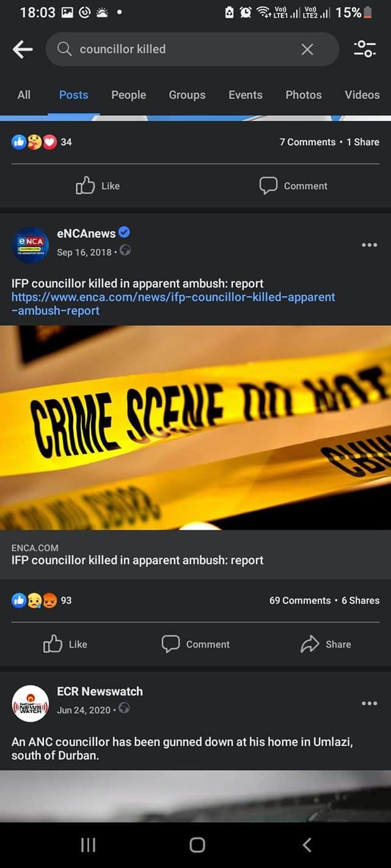This screenshot has width=391, height=868.
Task: Like the top post above eNCAnews
Action: [x=98, y=186]
